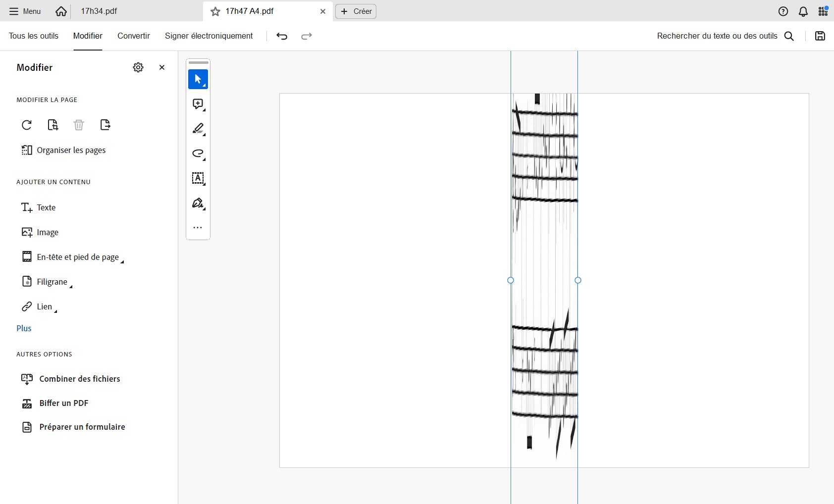Close the Modifier panel
Screen dimensions: 834x504
(162, 67)
